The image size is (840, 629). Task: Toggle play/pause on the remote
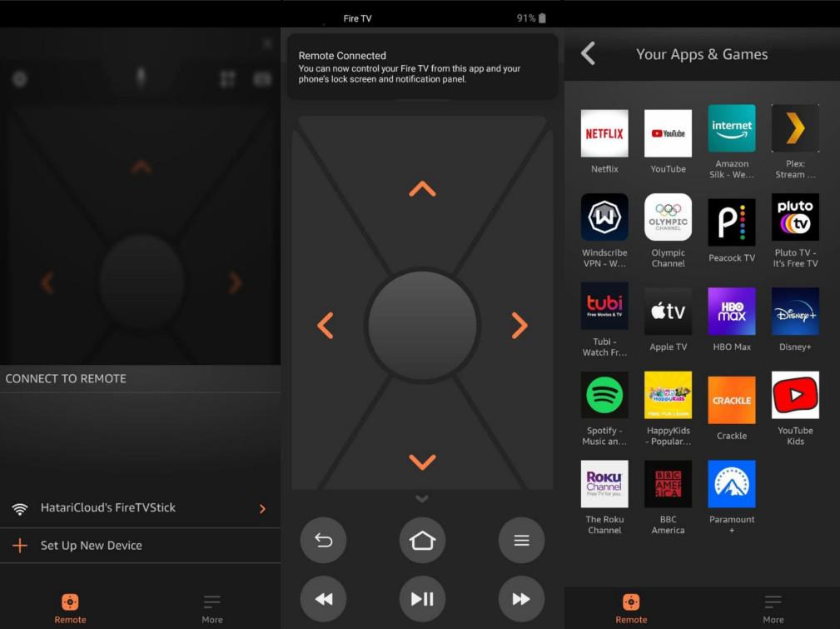point(422,599)
